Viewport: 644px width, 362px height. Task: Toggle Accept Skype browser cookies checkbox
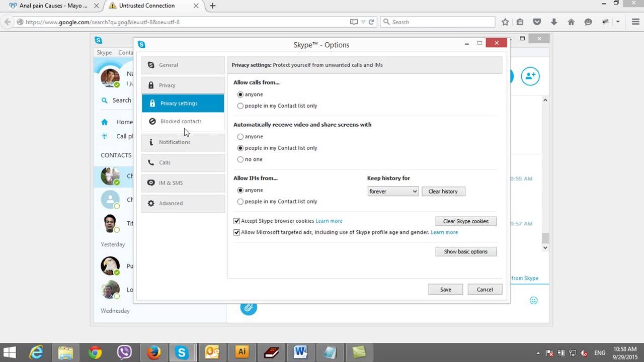pos(236,221)
